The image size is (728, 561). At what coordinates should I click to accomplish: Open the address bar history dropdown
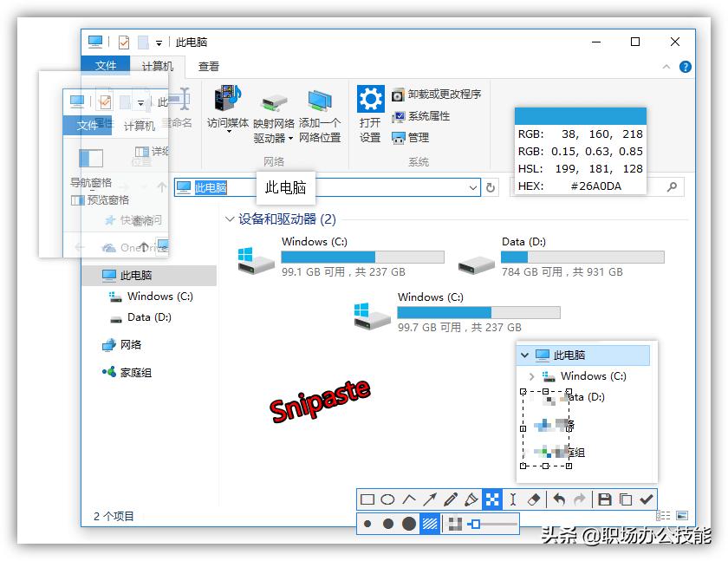tap(472, 187)
